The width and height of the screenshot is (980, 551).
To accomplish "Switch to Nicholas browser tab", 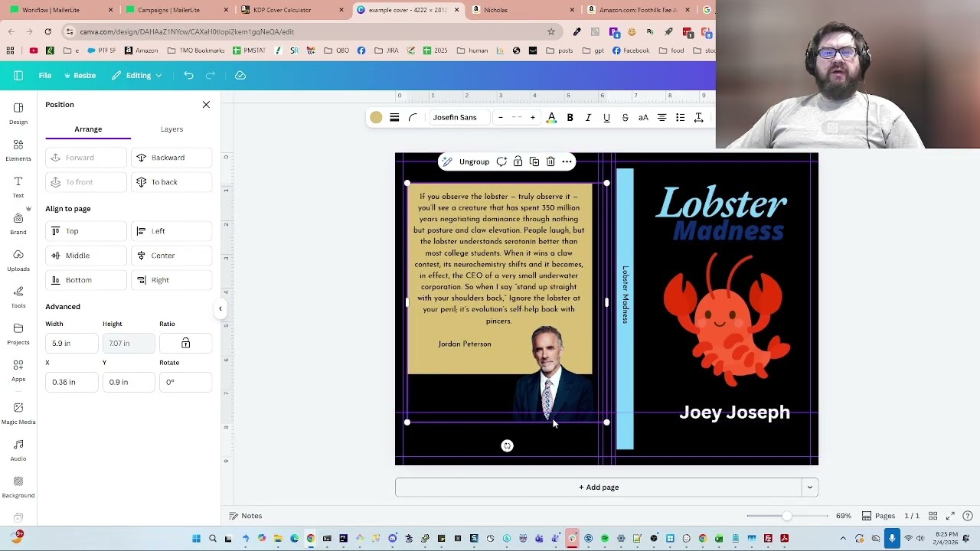I will pos(522,10).
